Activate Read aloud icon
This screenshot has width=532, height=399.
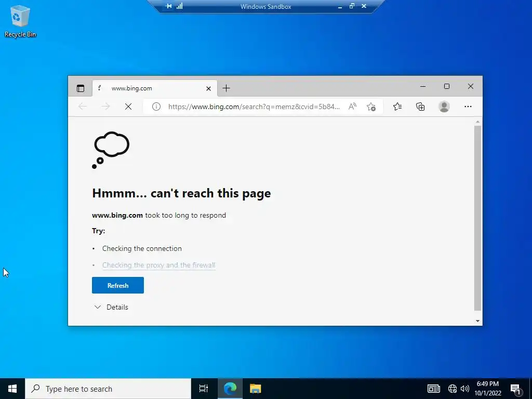point(353,107)
